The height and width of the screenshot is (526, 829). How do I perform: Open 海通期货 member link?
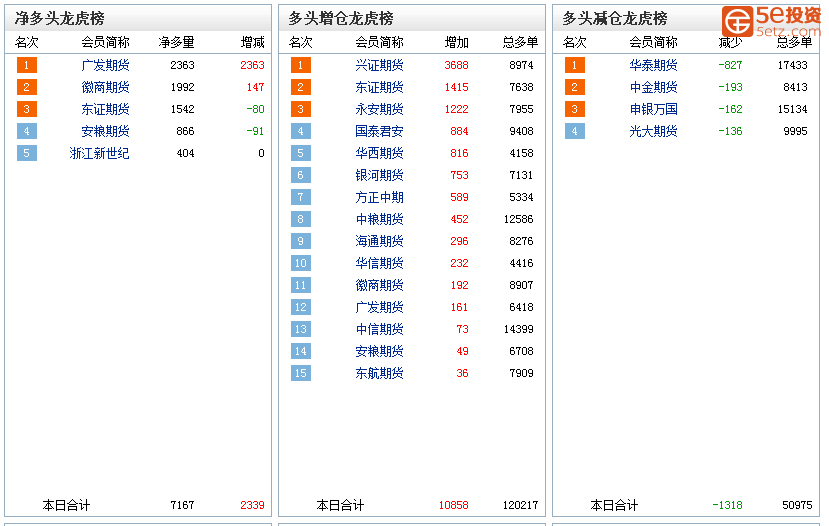(379, 241)
